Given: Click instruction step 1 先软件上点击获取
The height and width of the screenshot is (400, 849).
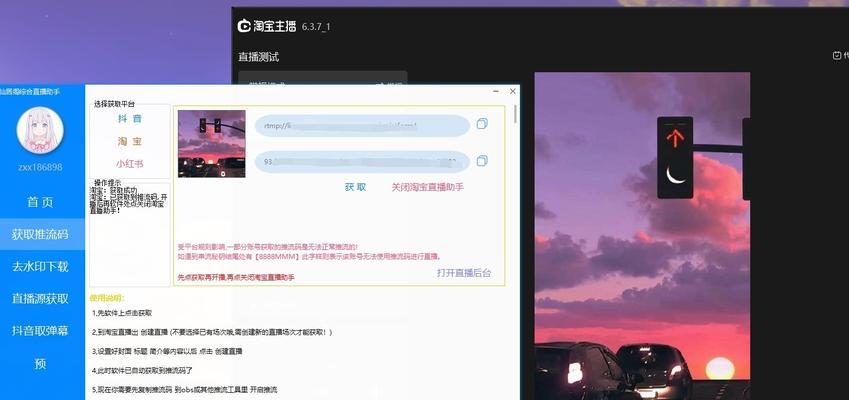Looking at the screenshot, I should pos(122,313).
